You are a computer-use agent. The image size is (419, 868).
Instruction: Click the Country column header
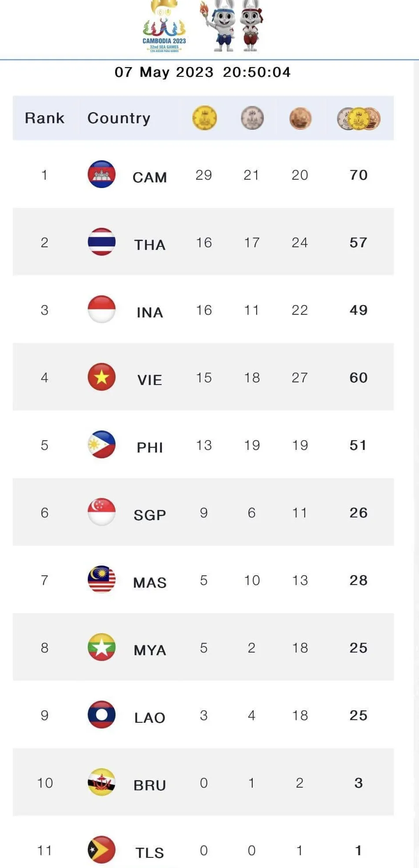tap(119, 118)
